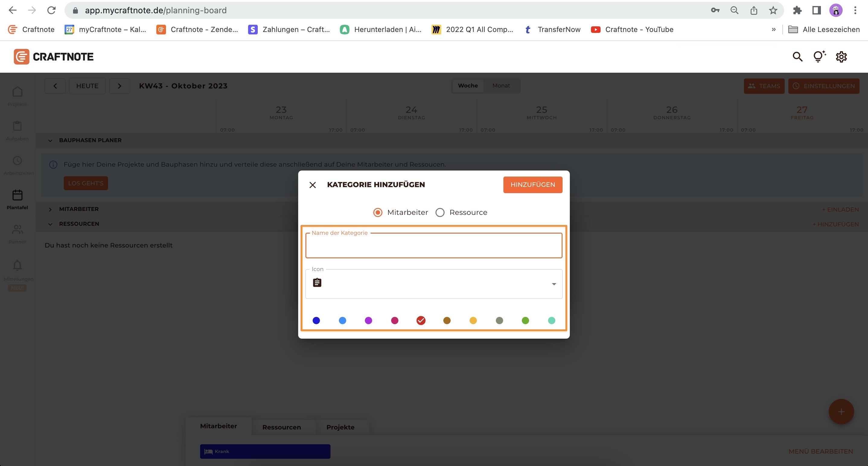Screen dimensions: 868x466
Task: Toggle the browser side panel icon
Action: tap(816, 11)
